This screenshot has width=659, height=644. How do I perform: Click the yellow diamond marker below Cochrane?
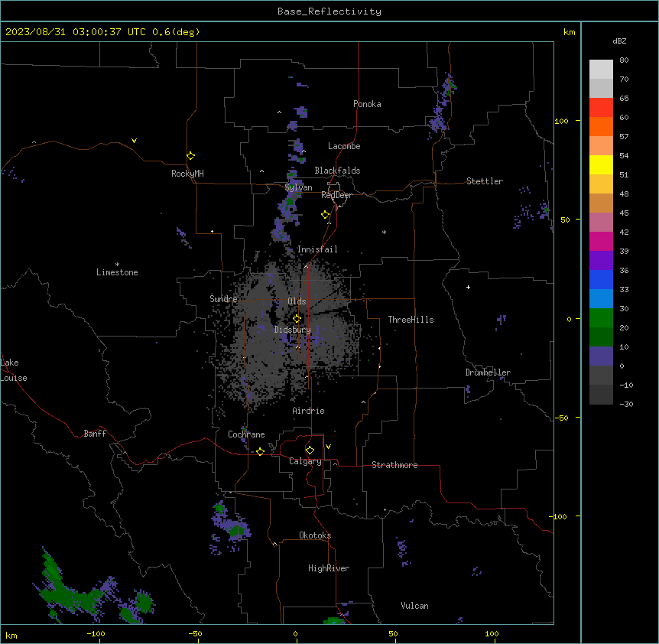(260, 451)
